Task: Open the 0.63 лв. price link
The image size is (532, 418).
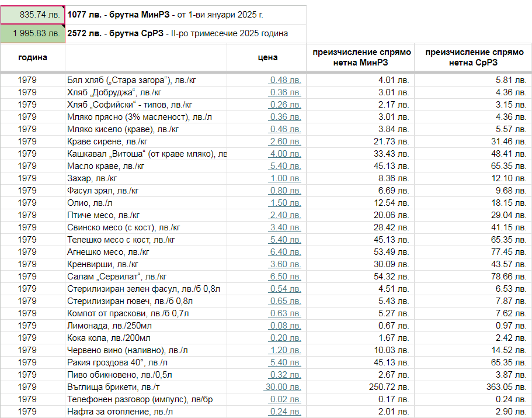Action: [x=286, y=313]
